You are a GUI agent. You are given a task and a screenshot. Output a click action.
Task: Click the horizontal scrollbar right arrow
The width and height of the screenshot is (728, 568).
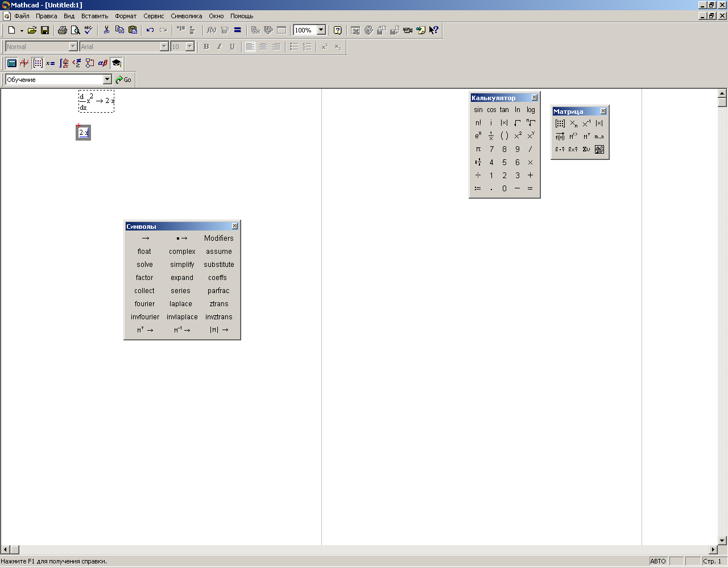(x=713, y=550)
